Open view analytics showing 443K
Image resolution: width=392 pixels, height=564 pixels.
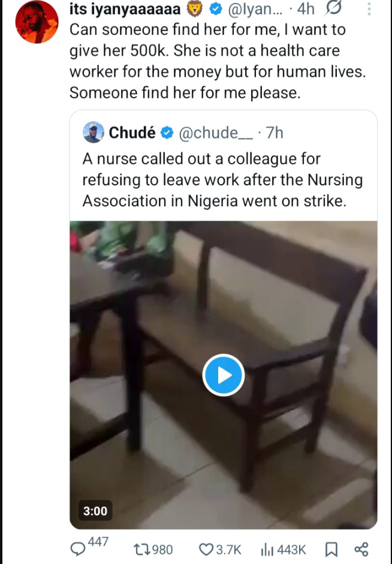(267, 549)
